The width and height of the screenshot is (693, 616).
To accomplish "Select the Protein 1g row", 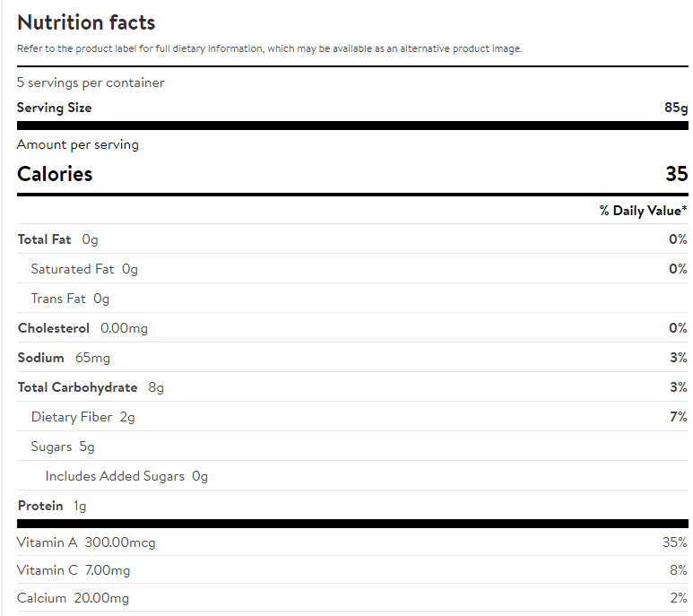I will (x=52, y=506).
